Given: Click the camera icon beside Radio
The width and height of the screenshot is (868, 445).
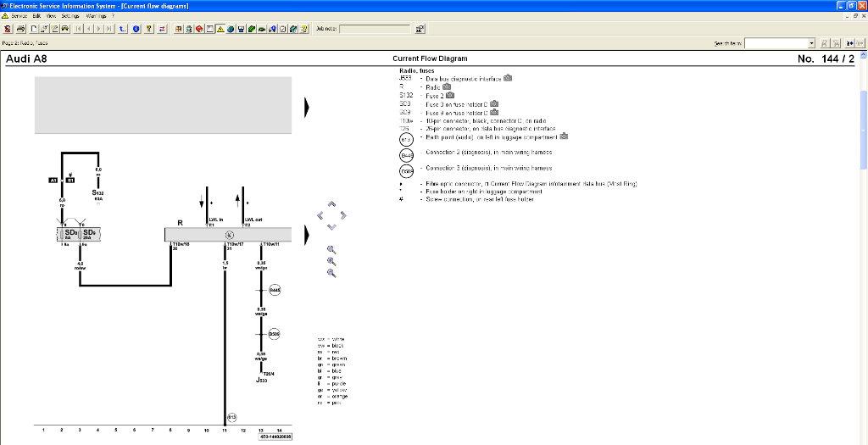Looking at the screenshot, I should pos(446,86).
